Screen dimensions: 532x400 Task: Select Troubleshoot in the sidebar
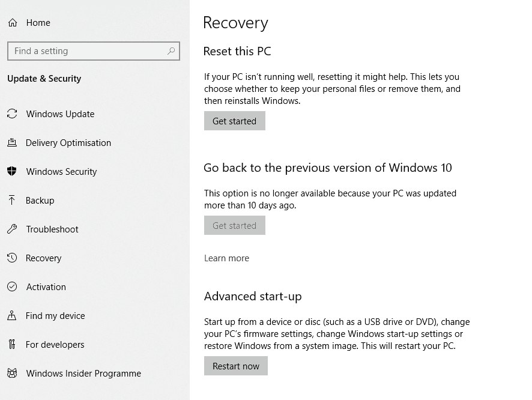coord(52,229)
